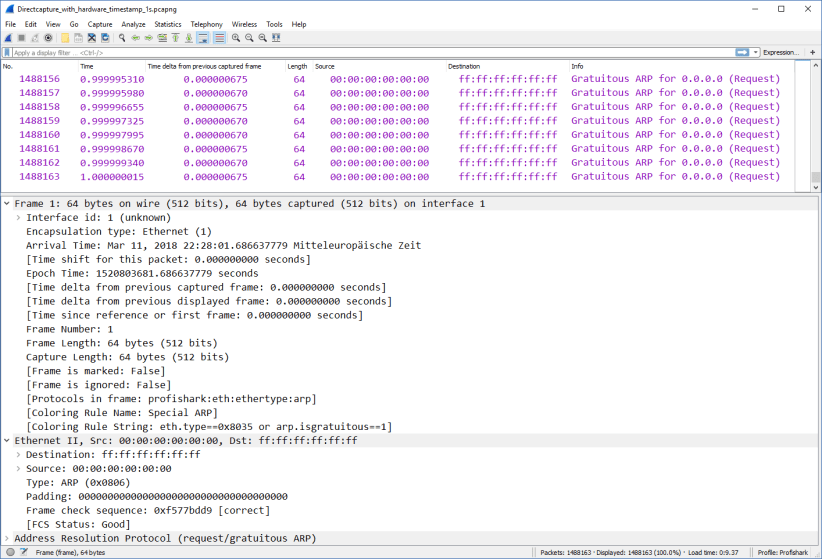Click the plus add filter button
822x559 pixels.
click(813, 52)
